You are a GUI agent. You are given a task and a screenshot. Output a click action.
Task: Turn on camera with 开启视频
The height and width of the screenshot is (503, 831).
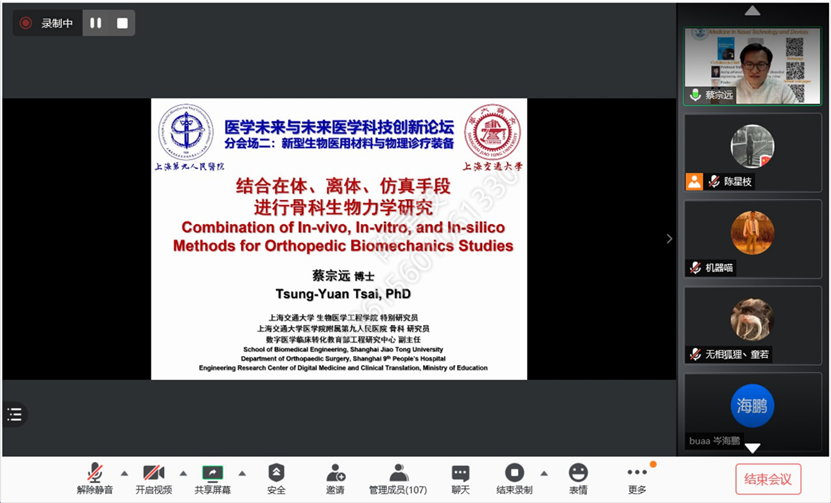153,473
